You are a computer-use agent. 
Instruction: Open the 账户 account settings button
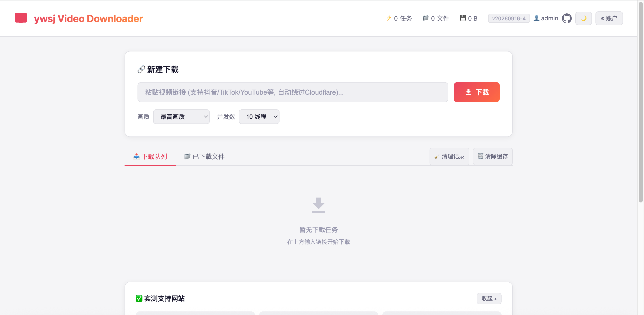coord(609,18)
